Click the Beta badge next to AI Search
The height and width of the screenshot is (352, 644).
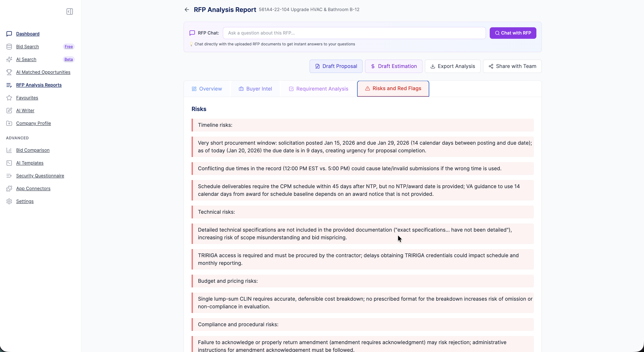pyautogui.click(x=68, y=59)
